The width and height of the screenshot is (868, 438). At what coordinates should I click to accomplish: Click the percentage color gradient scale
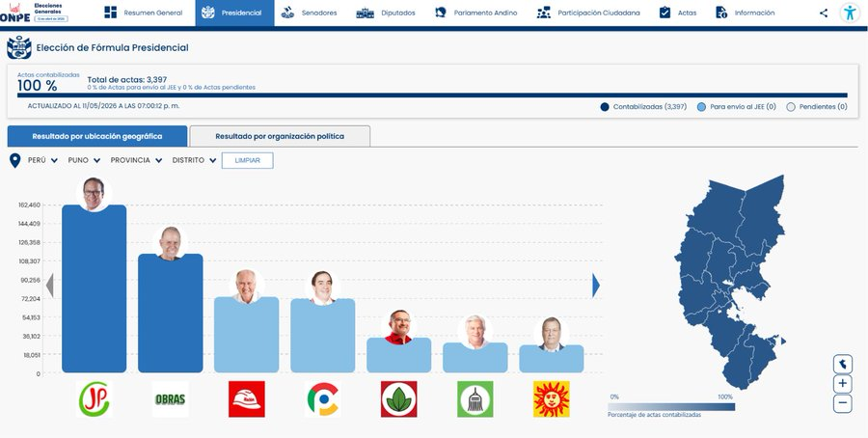point(671,406)
